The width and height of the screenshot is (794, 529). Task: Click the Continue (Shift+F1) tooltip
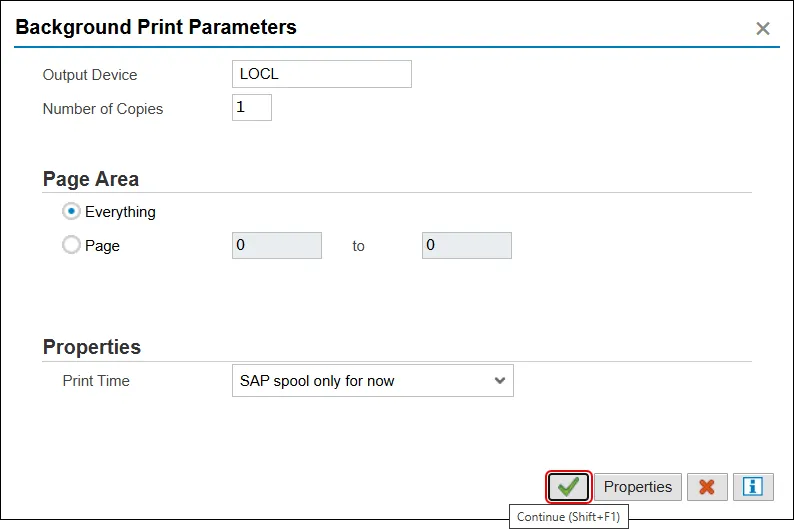pyautogui.click(x=568, y=517)
